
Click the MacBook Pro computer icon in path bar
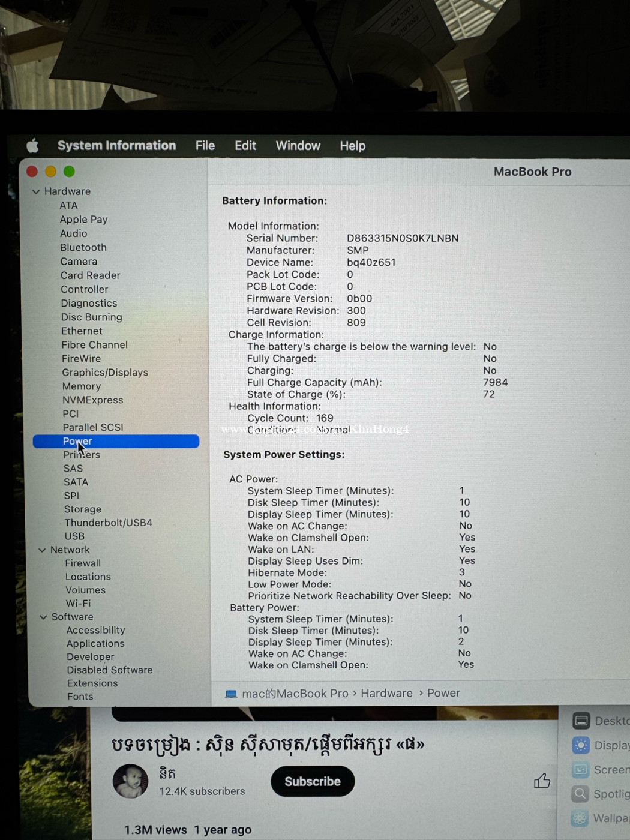click(231, 694)
